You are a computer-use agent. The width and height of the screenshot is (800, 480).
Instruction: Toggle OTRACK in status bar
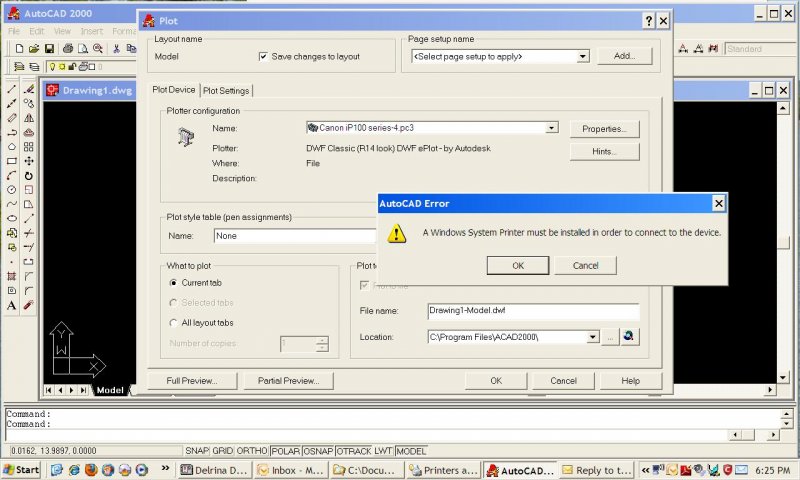click(x=356, y=451)
